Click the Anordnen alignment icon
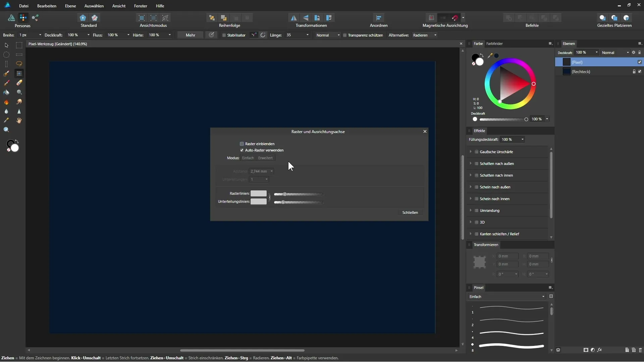Image resolution: width=644 pixels, height=362 pixels. click(379, 18)
